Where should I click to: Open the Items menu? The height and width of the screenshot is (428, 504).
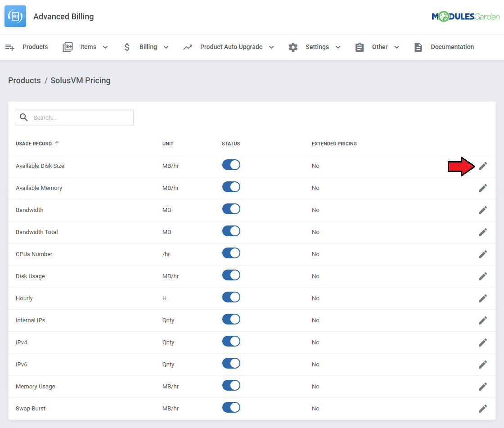click(x=88, y=47)
